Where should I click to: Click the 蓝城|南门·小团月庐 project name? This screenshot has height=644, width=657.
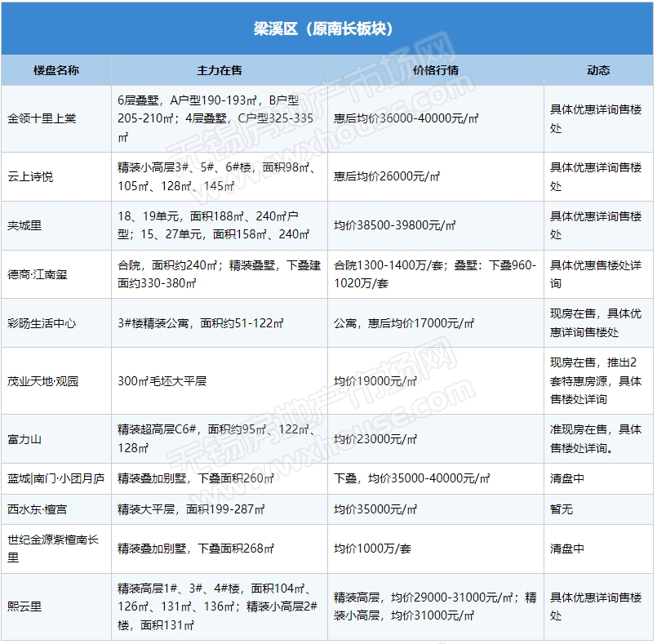click(x=55, y=478)
